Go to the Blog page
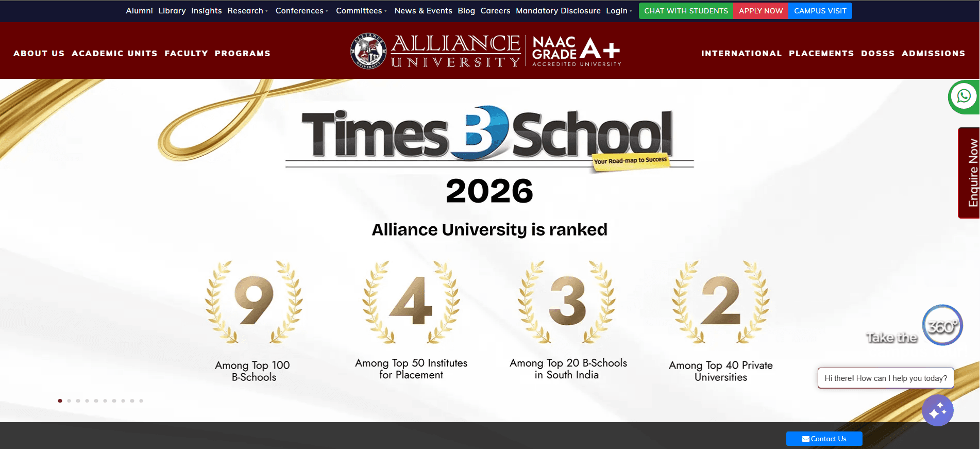 [x=466, y=11]
